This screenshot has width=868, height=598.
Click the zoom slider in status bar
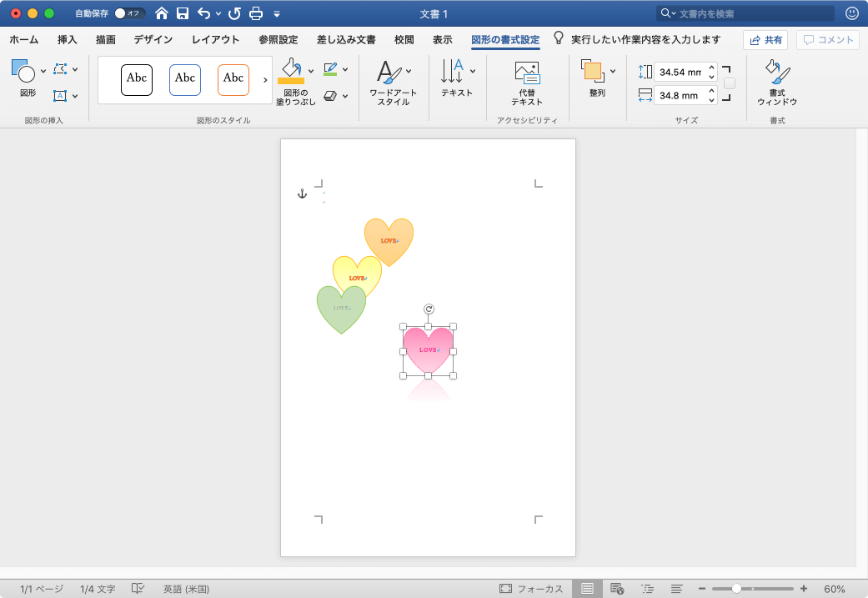tap(737, 589)
